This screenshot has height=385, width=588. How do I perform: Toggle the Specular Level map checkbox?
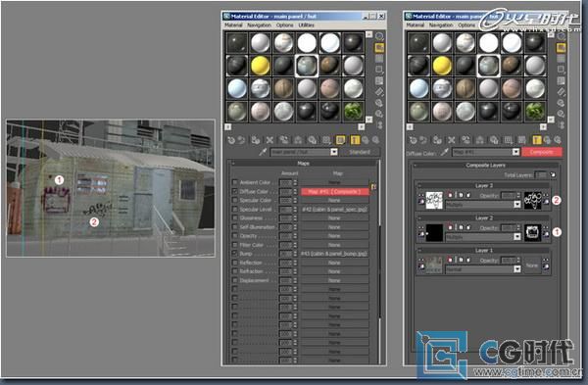(235, 210)
